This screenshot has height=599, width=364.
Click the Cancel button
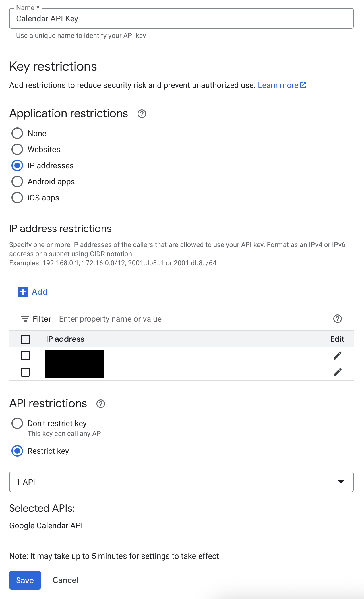pos(65,580)
